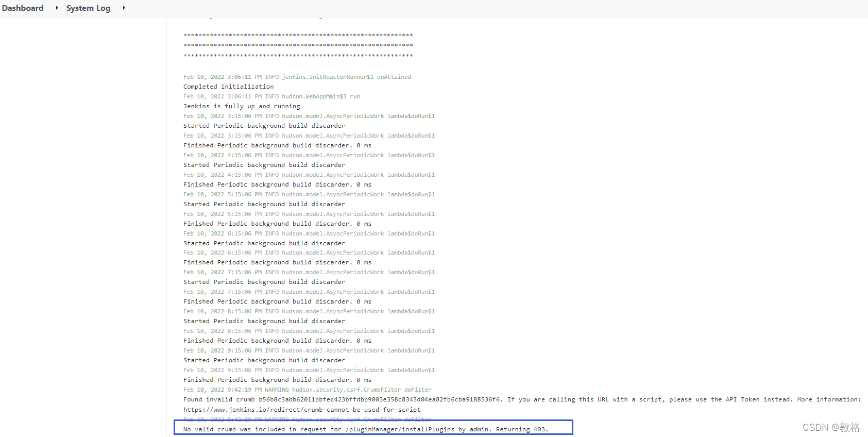The height and width of the screenshot is (437, 868).
Task: Select the 'Found invalid crumb' warning message
Action: 522,399
